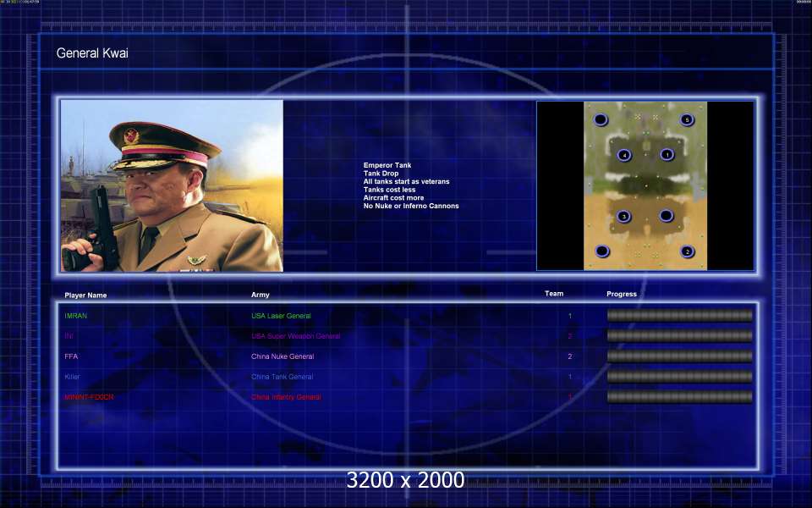Click the team number for USA Super Weapon General

tap(569, 336)
